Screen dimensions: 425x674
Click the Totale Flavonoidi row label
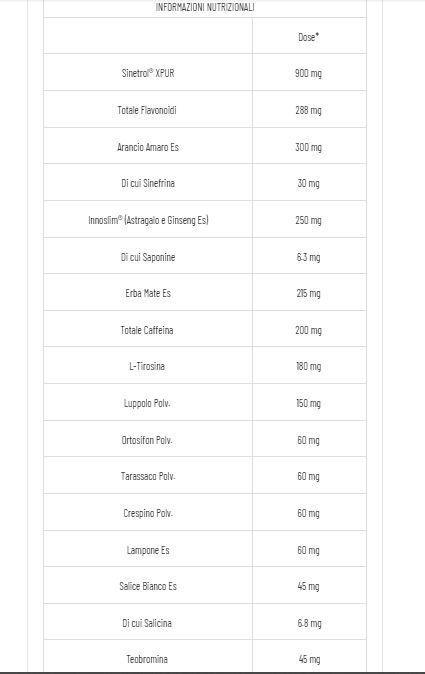point(147,110)
